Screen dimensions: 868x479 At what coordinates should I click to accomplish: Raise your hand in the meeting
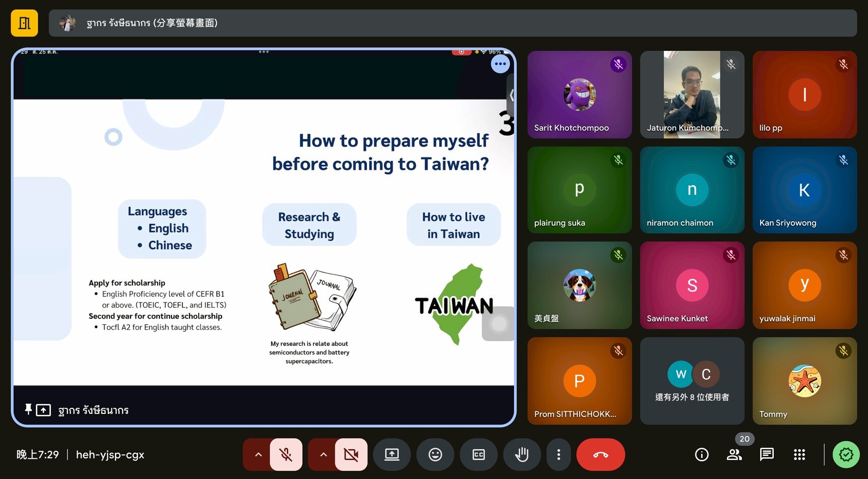point(522,455)
